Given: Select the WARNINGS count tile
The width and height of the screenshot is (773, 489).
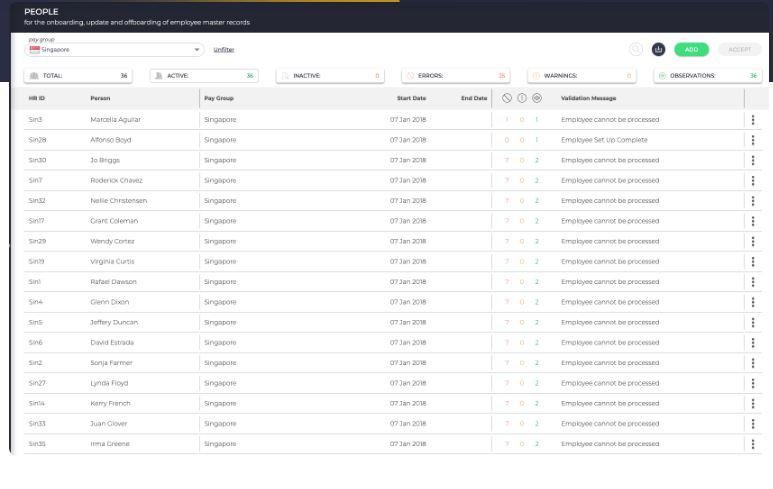Looking at the screenshot, I should tap(582, 75).
